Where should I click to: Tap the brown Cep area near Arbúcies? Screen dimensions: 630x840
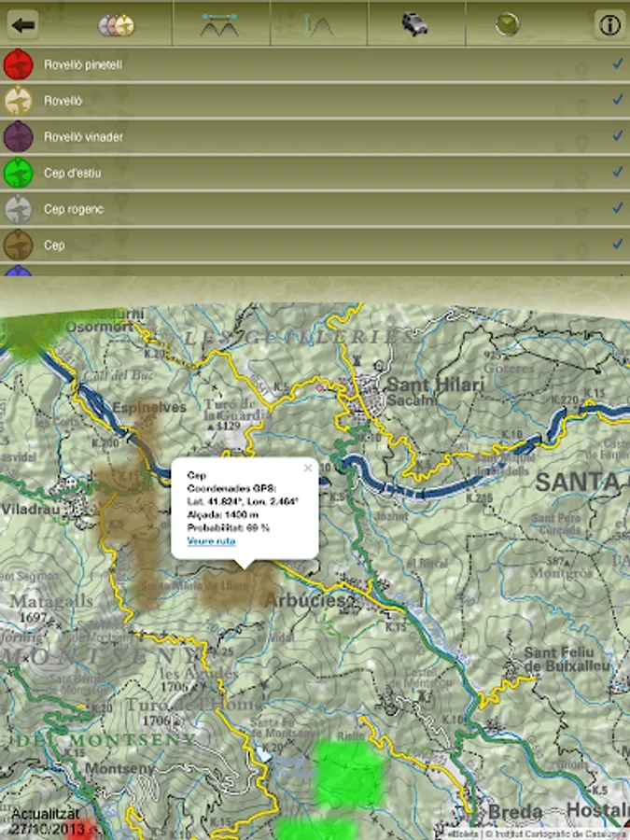237,587
